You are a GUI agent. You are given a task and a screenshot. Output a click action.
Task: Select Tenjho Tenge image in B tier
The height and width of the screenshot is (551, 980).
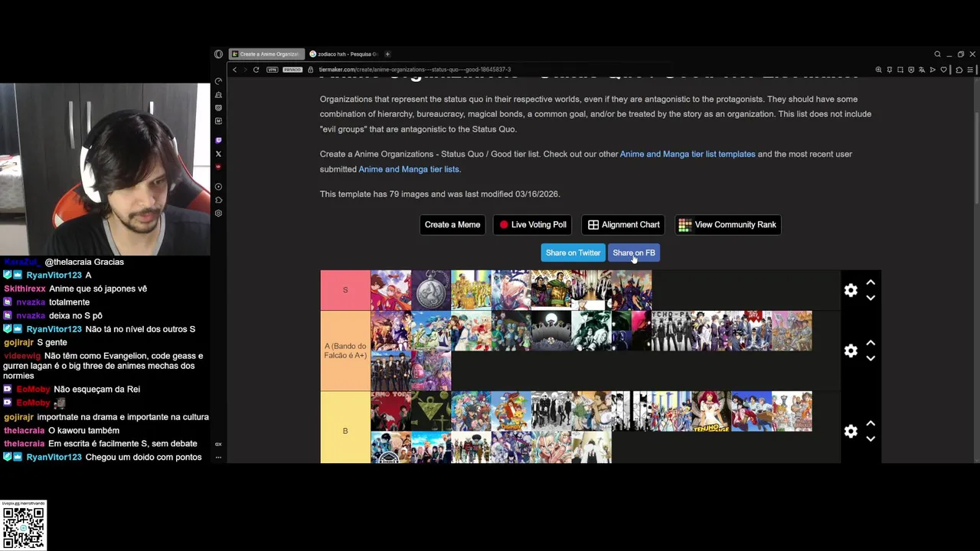tap(711, 412)
